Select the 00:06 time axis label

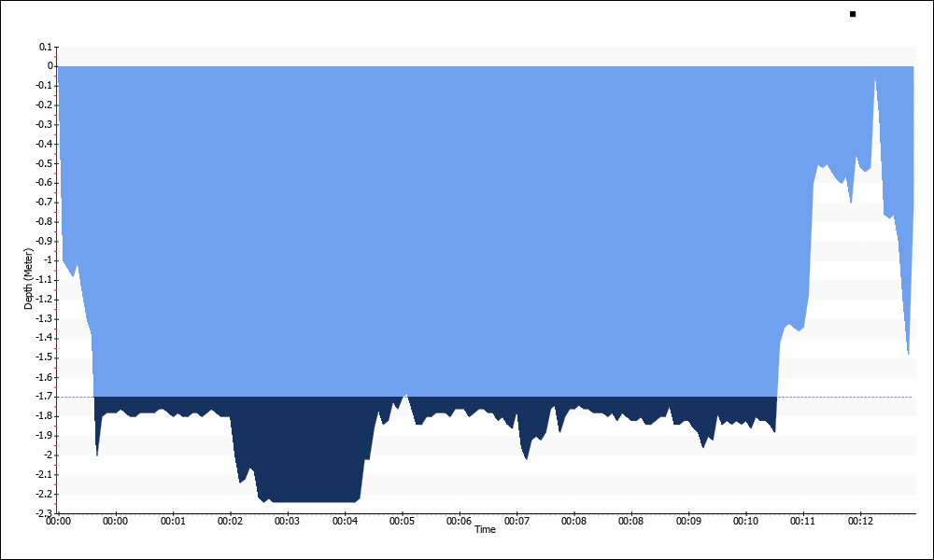tap(460, 522)
